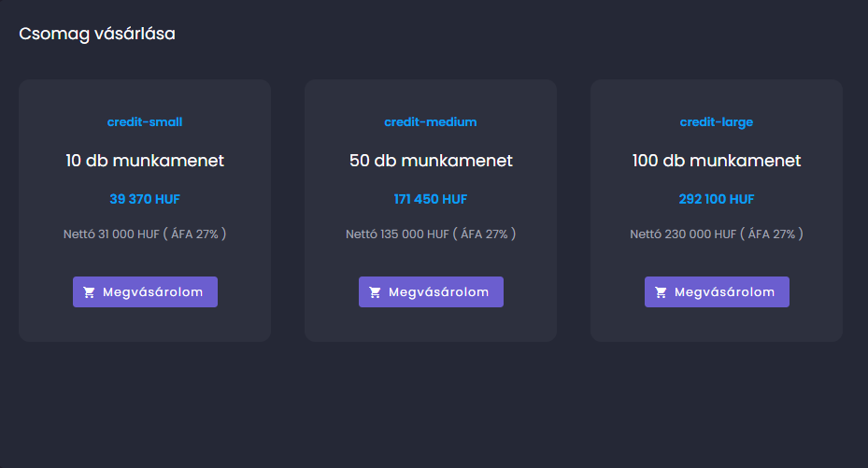The height and width of the screenshot is (468, 868).
Task: Click the cart icon in the credit-large card
Action: (662, 292)
